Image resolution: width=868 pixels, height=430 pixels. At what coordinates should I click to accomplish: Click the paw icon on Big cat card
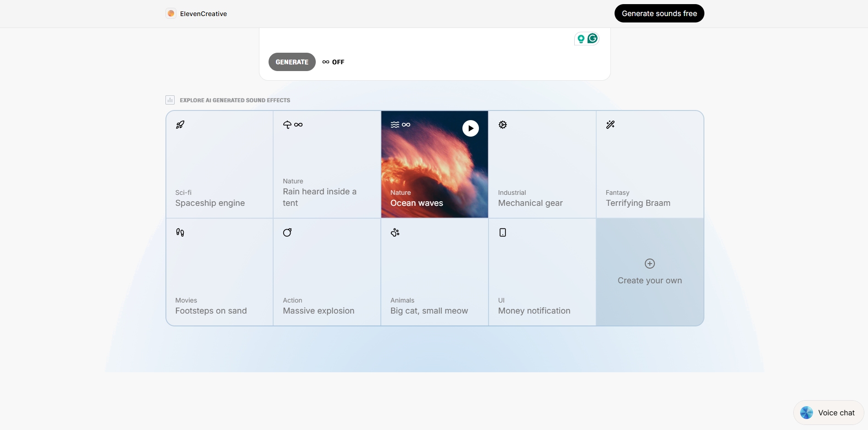395,232
